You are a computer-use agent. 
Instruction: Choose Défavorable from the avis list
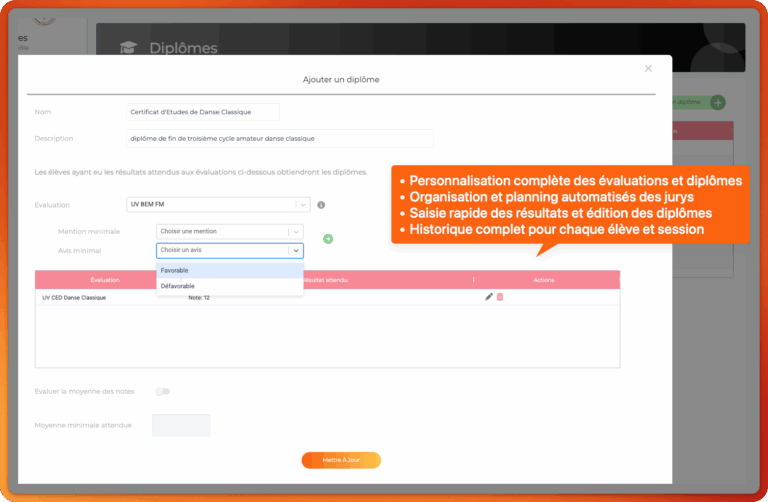[229, 285]
